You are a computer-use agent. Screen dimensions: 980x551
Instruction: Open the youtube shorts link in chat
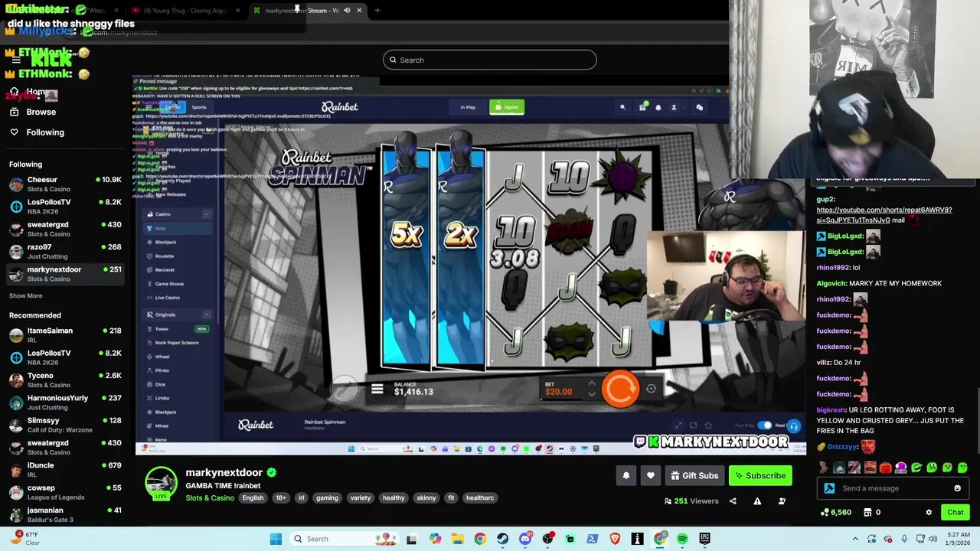(x=884, y=215)
